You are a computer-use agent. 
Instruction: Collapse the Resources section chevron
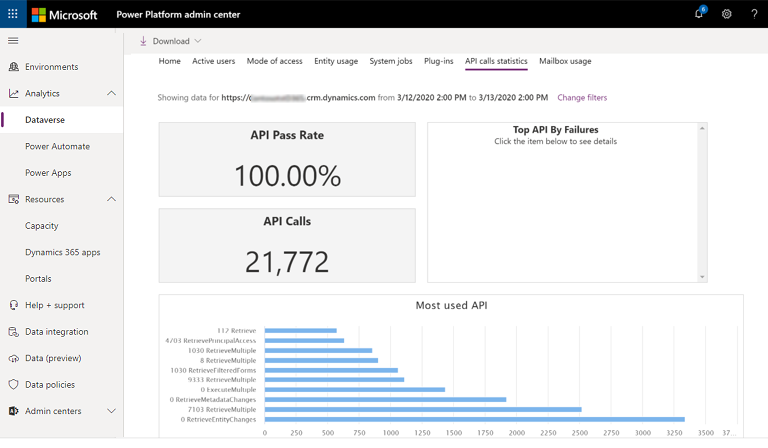pos(112,199)
